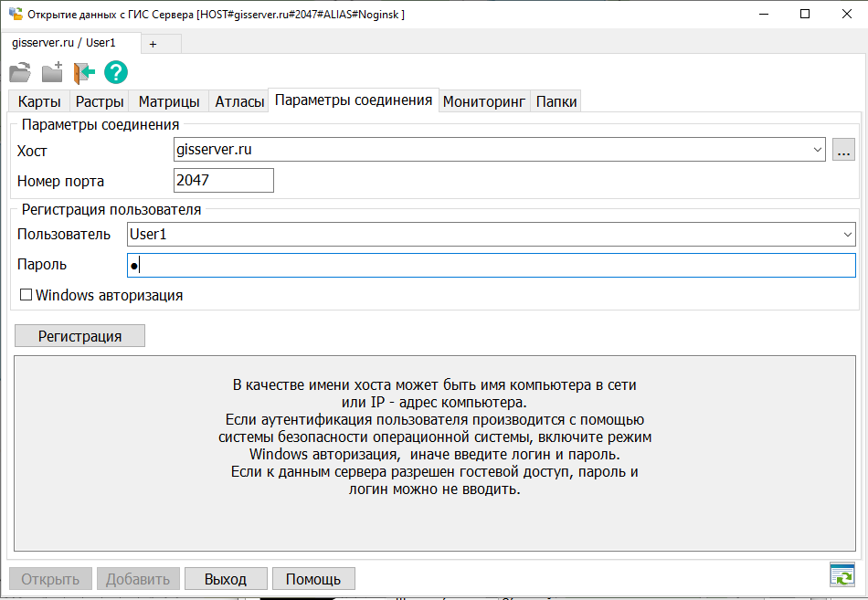Click the Выход button

(226, 579)
